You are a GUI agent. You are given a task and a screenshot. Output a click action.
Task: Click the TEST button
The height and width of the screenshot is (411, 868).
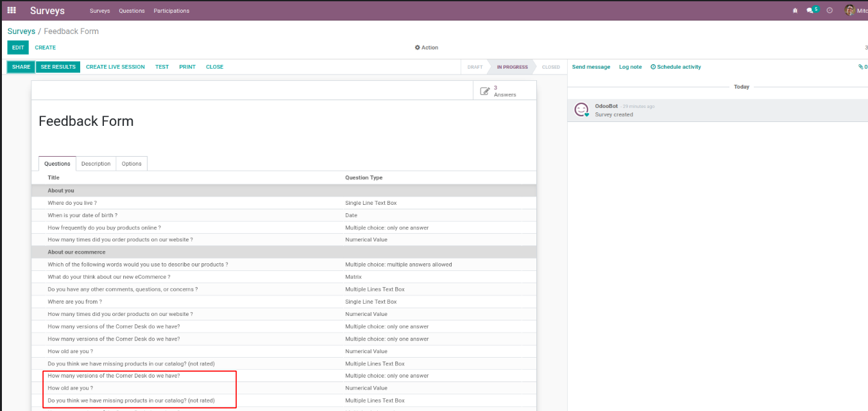[162, 67]
